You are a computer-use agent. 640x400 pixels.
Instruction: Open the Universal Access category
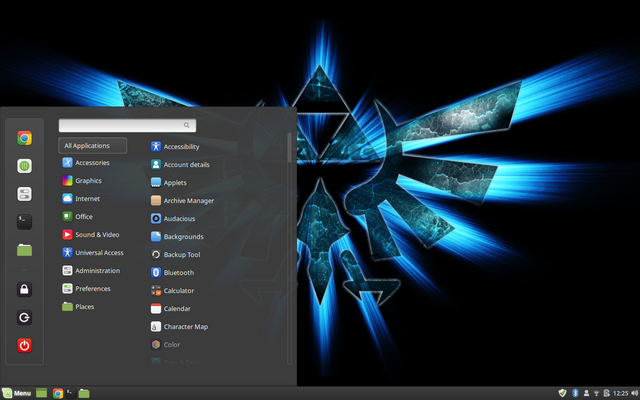point(93,252)
